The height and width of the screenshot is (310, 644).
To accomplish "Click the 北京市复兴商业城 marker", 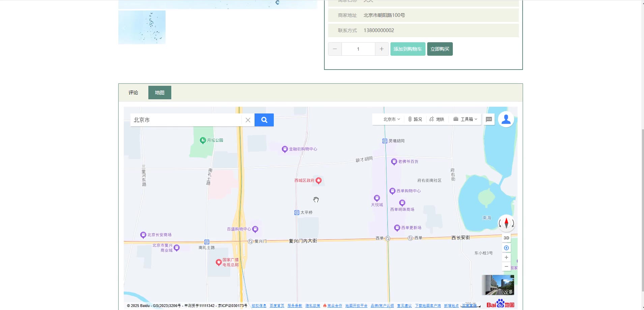I will (176, 248).
